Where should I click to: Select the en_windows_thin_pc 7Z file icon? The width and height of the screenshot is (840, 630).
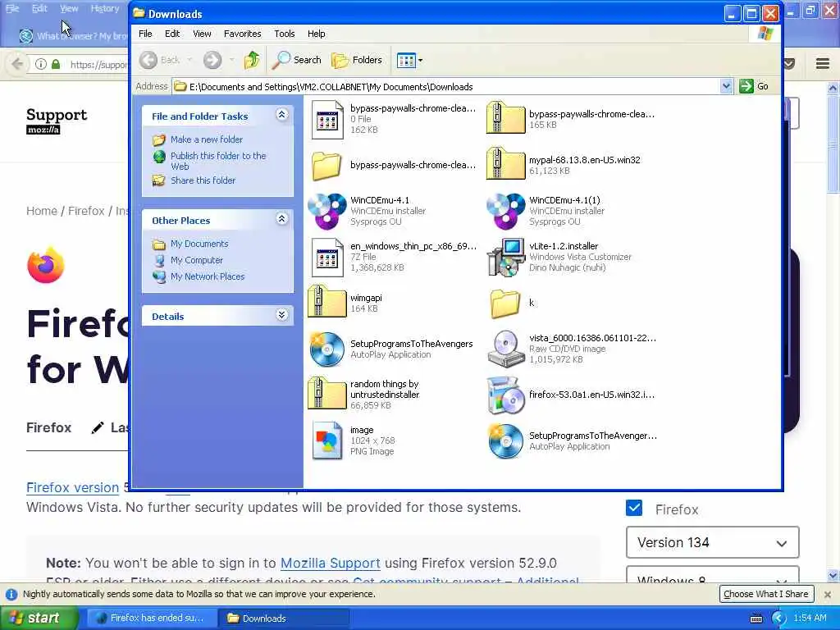pyautogui.click(x=327, y=257)
